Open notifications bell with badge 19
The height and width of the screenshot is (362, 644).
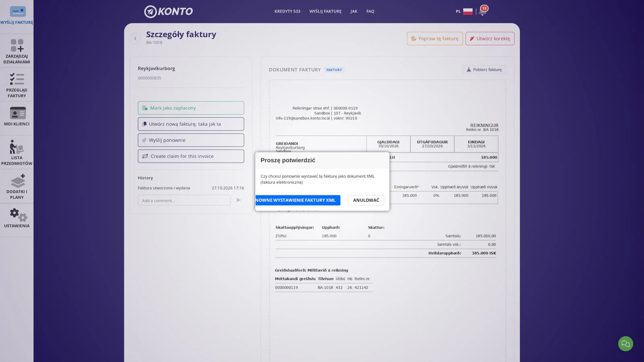coord(483,11)
